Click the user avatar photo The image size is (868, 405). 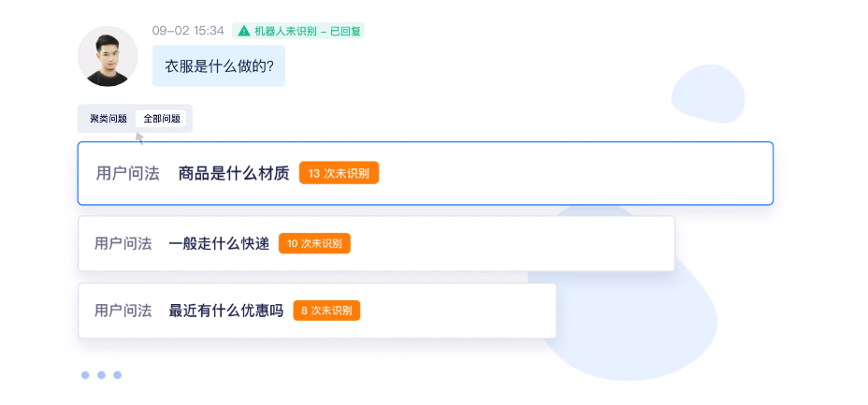pos(108,56)
